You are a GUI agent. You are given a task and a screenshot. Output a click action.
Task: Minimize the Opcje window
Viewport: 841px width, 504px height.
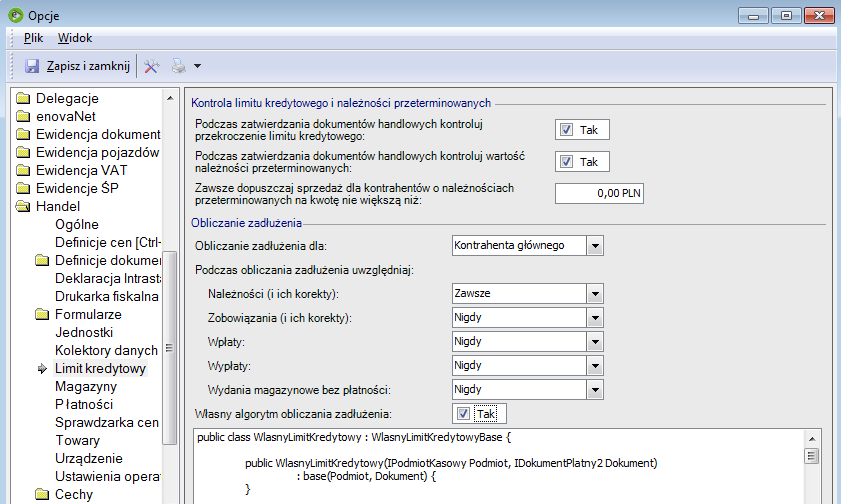[754, 16]
